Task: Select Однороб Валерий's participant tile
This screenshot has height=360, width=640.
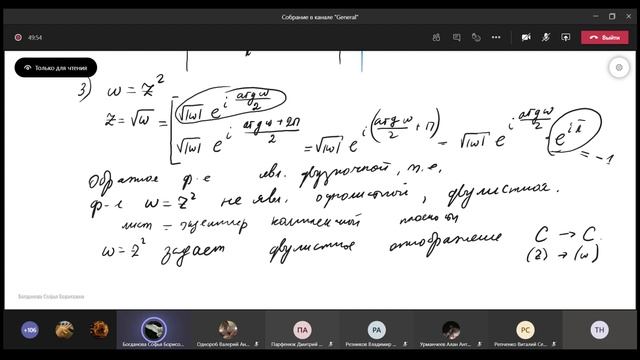Action: [228, 330]
